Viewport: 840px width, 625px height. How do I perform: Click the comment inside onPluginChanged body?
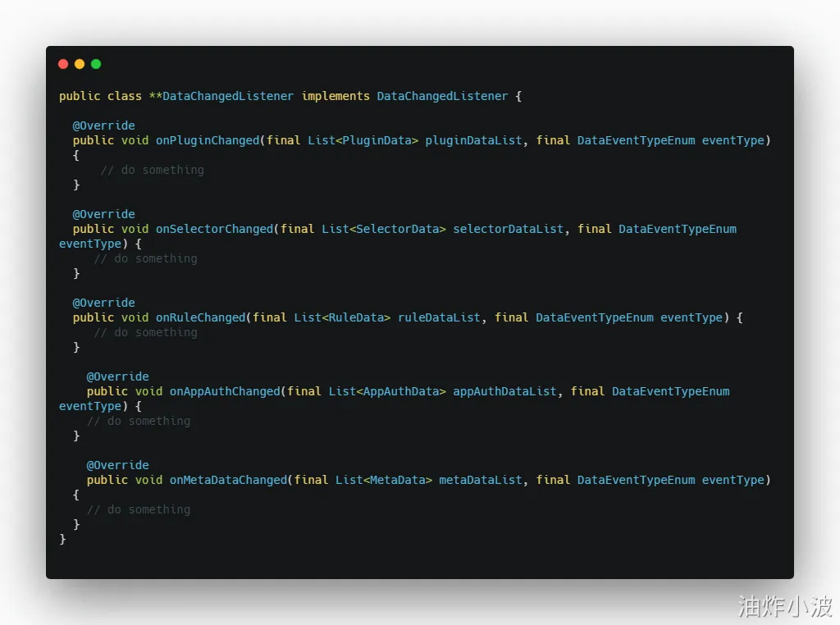coord(152,171)
